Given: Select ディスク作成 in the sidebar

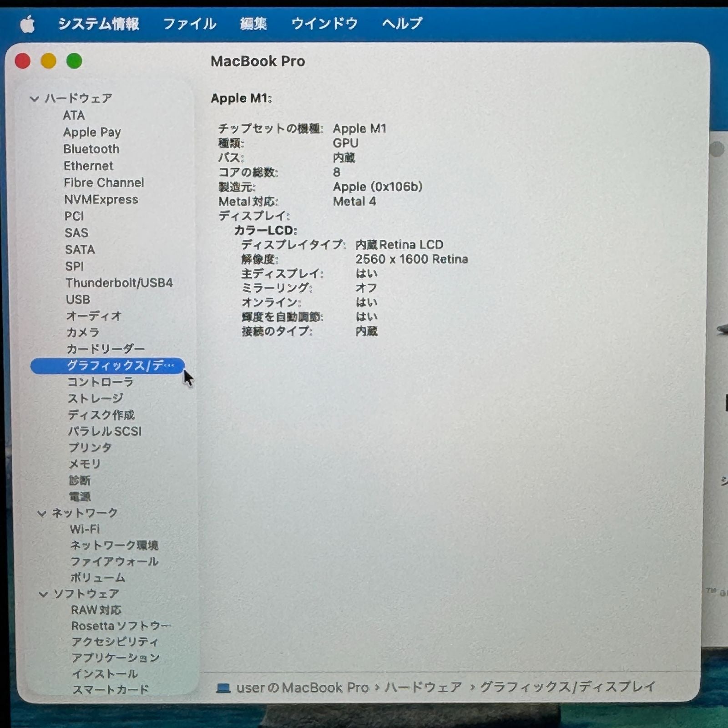Looking at the screenshot, I should tap(101, 415).
